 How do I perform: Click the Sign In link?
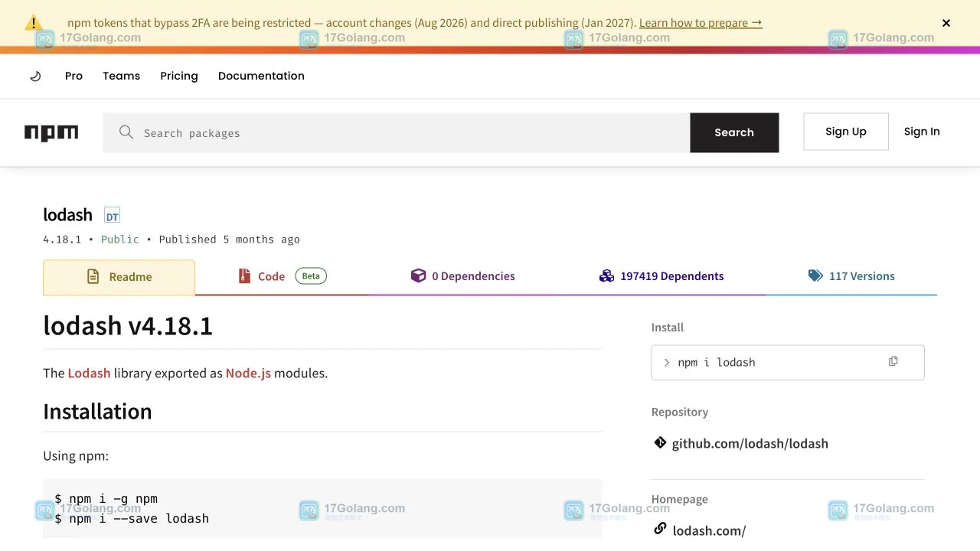pyautogui.click(x=922, y=132)
